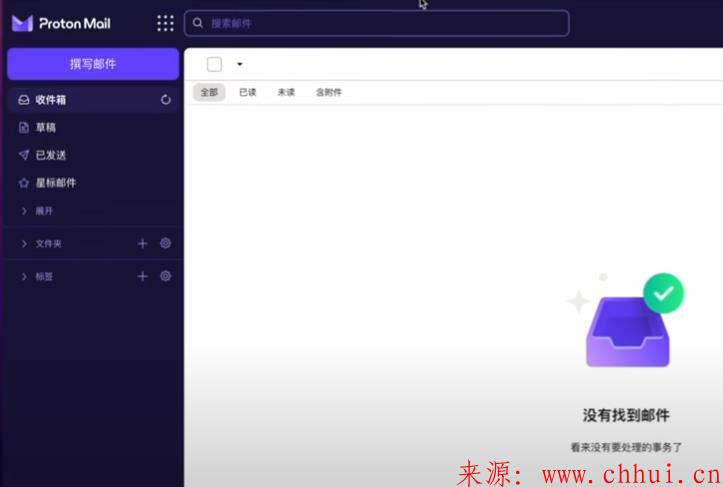The width and height of the screenshot is (723, 487).
Task: Click the 看来没有要处理的事务了 message text
Action: 626,447
